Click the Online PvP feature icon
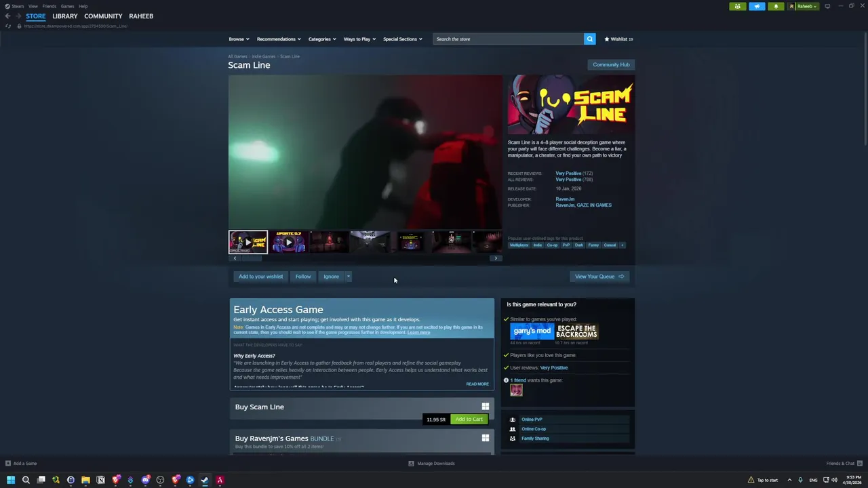 point(512,420)
